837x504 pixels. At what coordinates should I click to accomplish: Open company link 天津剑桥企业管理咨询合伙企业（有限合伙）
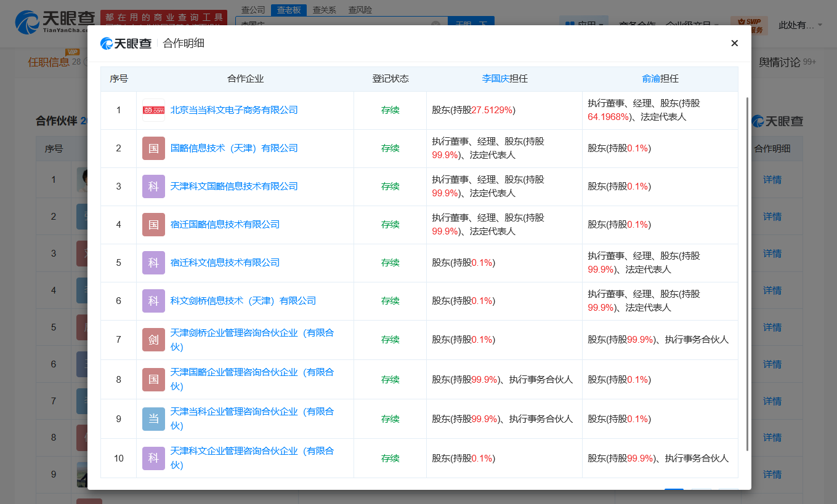pyautogui.click(x=253, y=340)
